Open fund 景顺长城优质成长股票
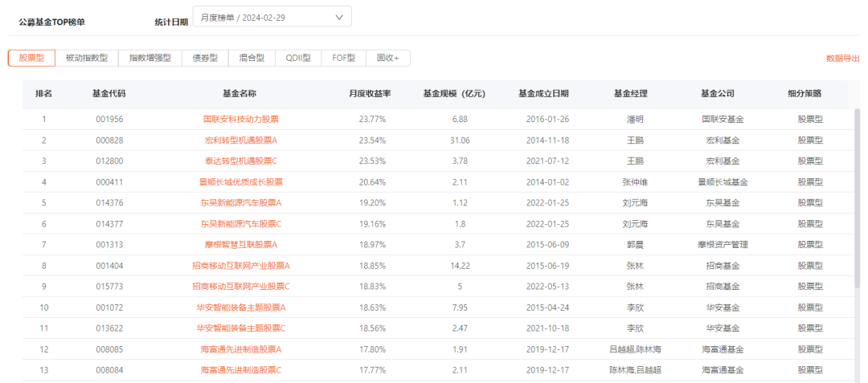868x383 pixels. 241,181
